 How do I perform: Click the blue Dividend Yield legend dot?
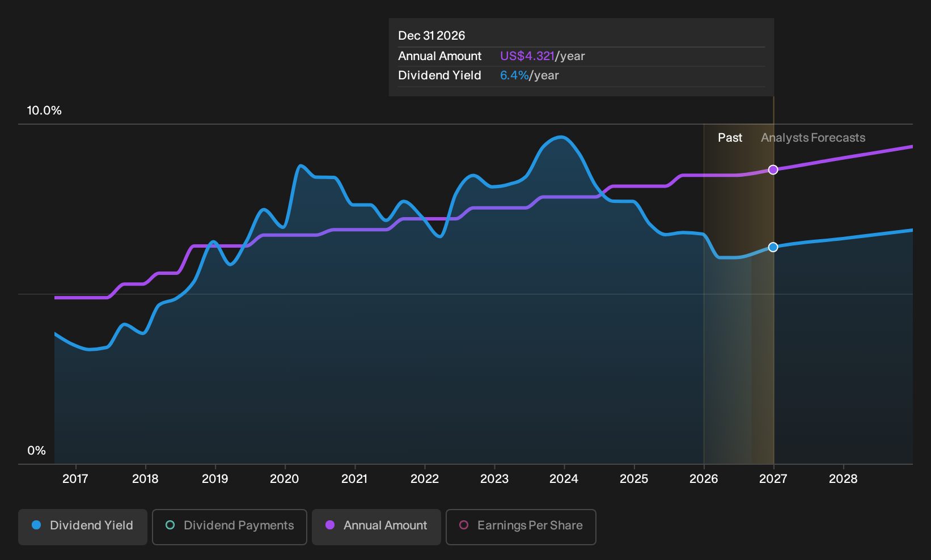coord(36,525)
